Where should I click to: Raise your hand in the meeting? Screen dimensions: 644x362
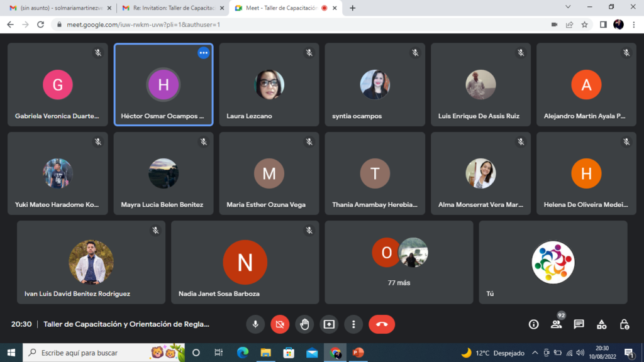[x=304, y=324]
